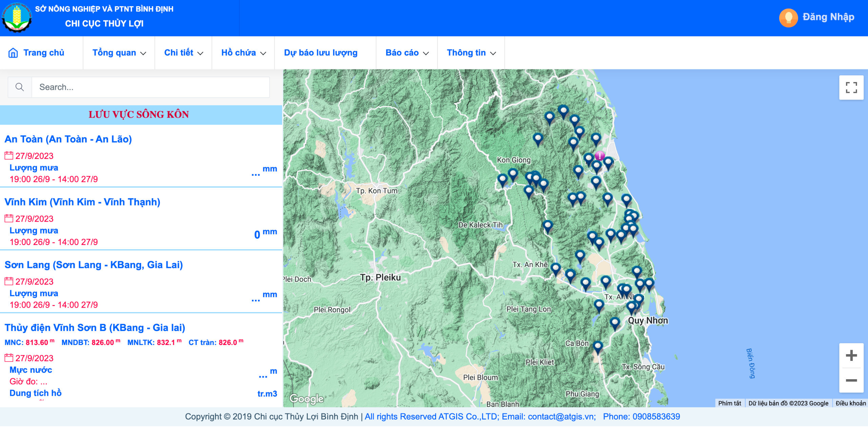
Task: Click into the Search input field
Action: [150, 87]
